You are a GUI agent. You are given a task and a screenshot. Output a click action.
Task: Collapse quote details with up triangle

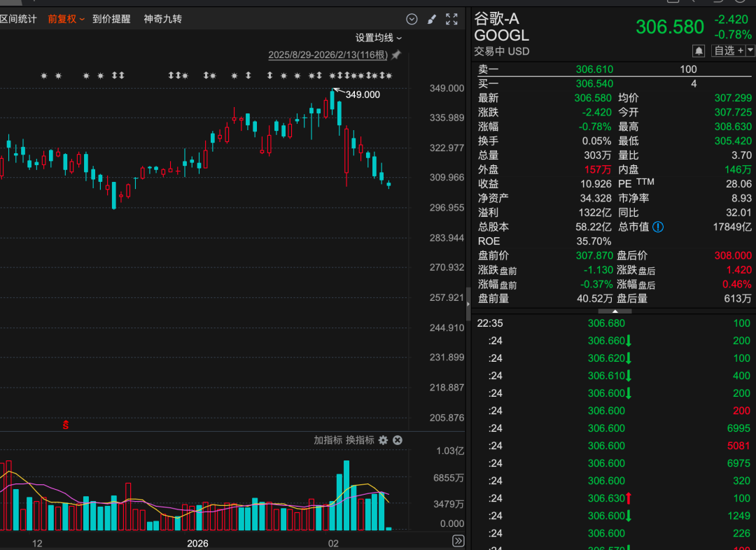[x=615, y=311]
